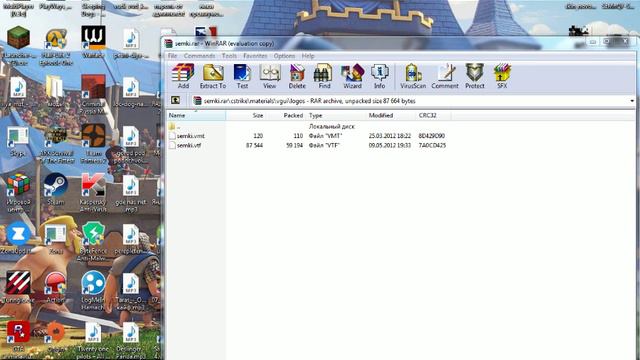Select the semki.vtf file row
Screen dimensions: 640x360
click(307, 145)
